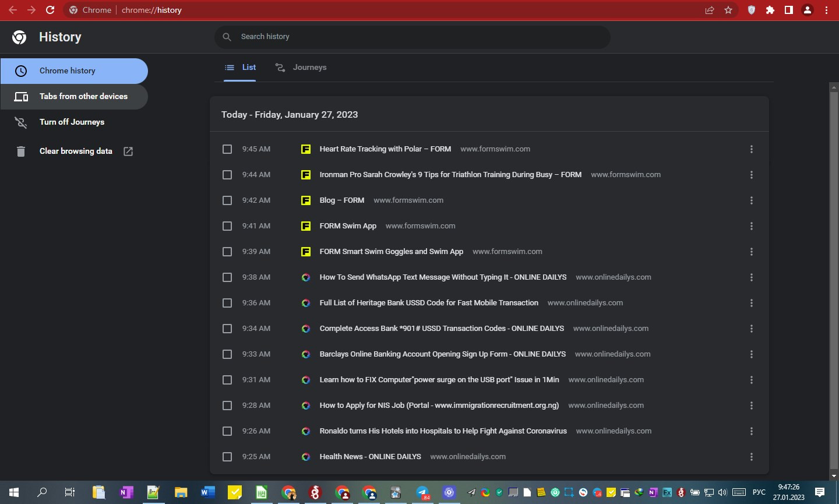Click the scrollbar up arrow
Screen dimensions: 839x504
click(834, 87)
